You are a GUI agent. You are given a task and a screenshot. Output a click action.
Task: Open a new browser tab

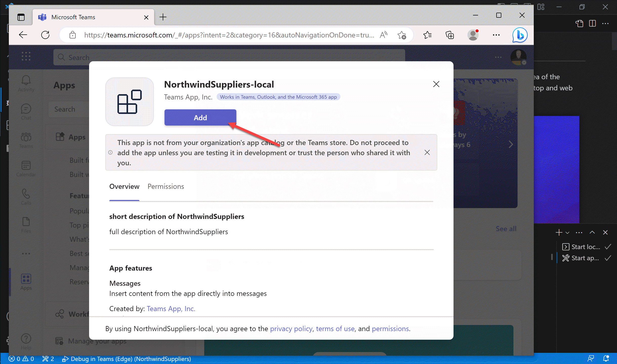tap(163, 17)
